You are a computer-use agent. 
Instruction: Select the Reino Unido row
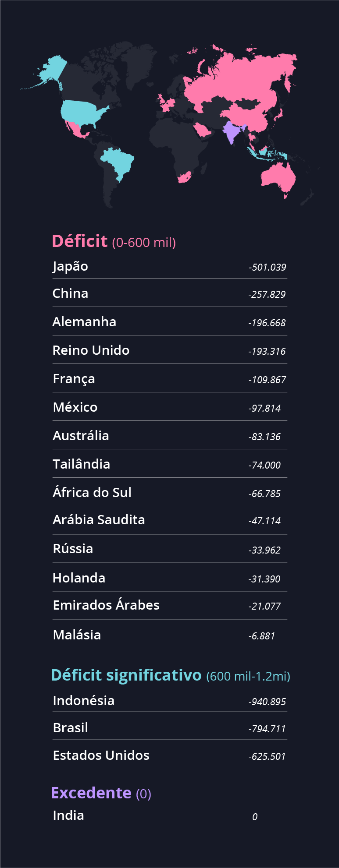pyautogui.click(x=170, y=350)
